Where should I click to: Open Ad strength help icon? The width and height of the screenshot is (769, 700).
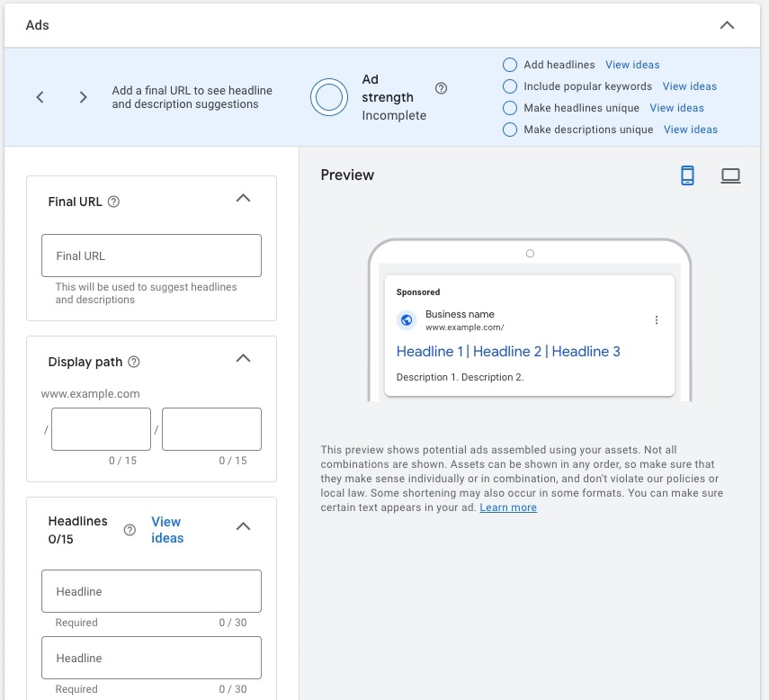[x=441, y=88]
